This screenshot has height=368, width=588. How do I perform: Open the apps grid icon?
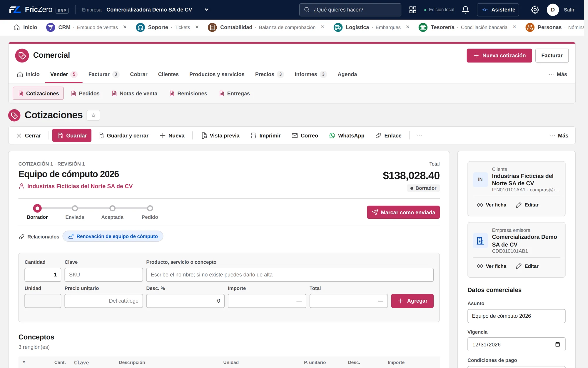(413, 10)
